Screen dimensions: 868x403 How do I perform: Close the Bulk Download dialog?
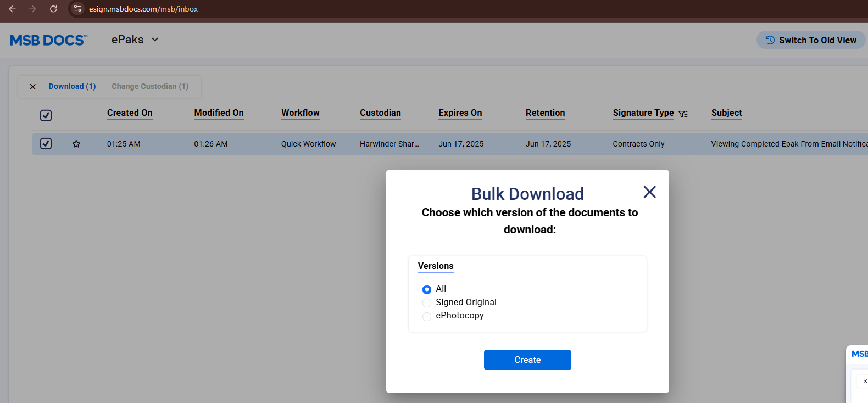pyautogui.click(x=649, y=192)
